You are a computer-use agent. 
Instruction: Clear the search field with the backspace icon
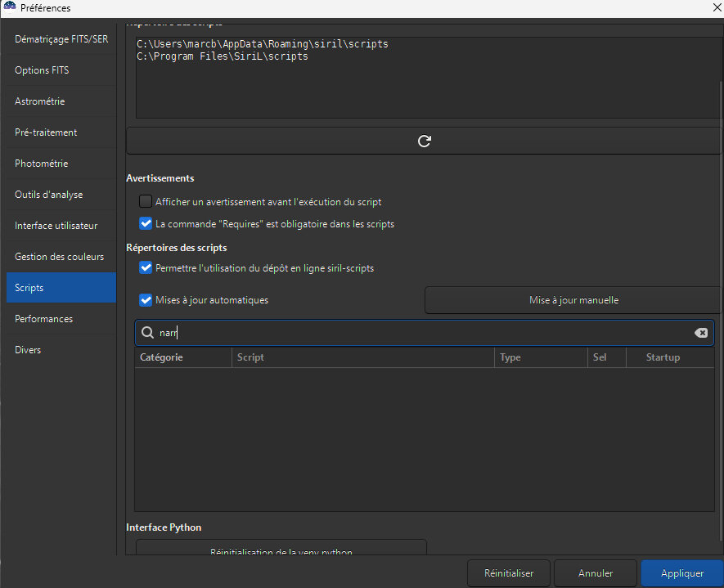(x=700, y=333)
